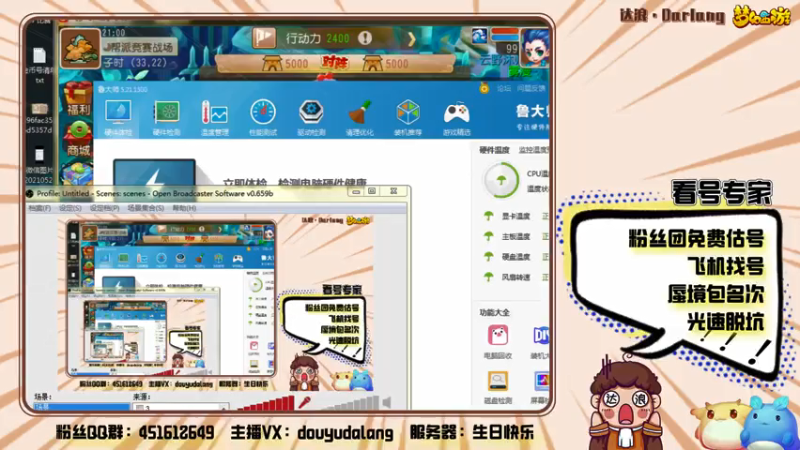Open 驱动检测 driver gear icon

point(311,117)
